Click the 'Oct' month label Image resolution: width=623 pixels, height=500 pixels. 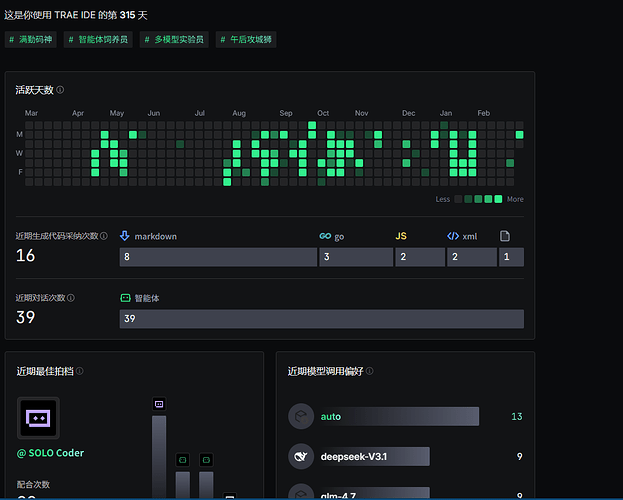click(323, 113)
